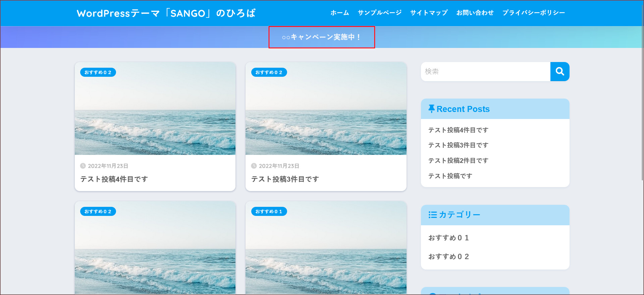
Task: Click the おすすめ０１ badge on bottom-right card
Action: click(x=269, y=212)
